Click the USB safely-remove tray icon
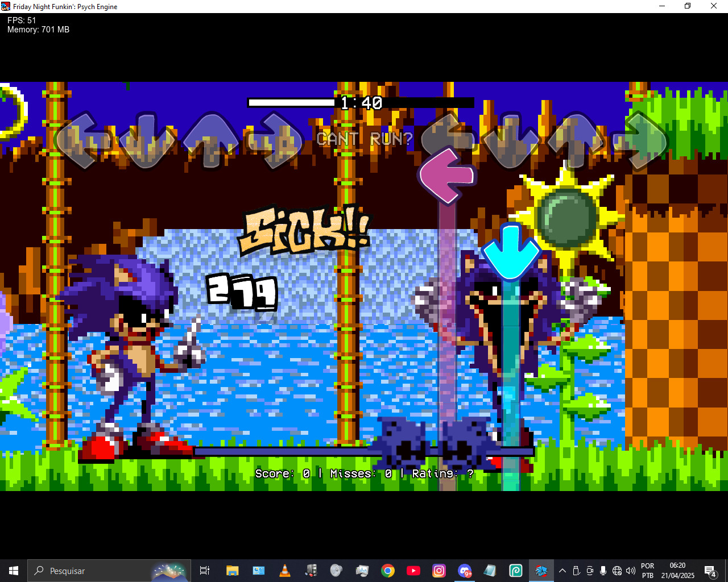The height and width of the screenshot is (582, 728). (576, 571)
